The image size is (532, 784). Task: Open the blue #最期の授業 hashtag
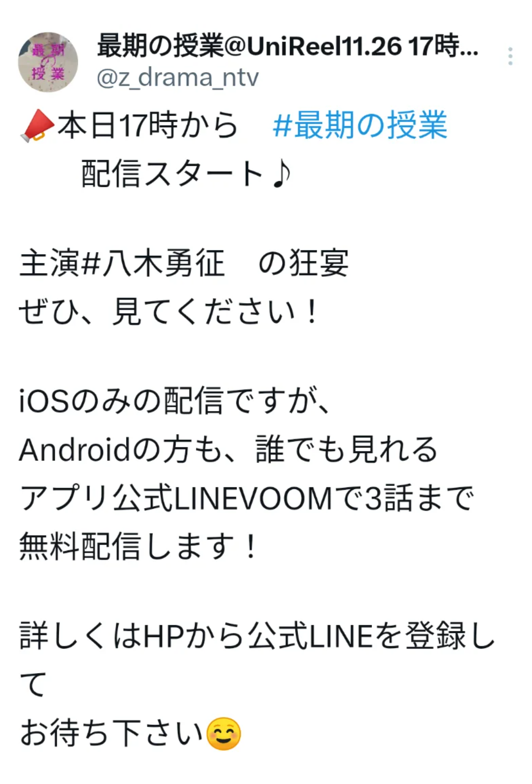coord(360,125)
